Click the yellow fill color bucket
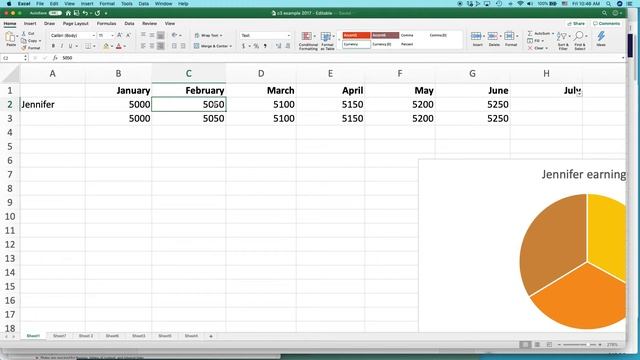This screenshot has height=360, width=640. [x=106, y=46]
